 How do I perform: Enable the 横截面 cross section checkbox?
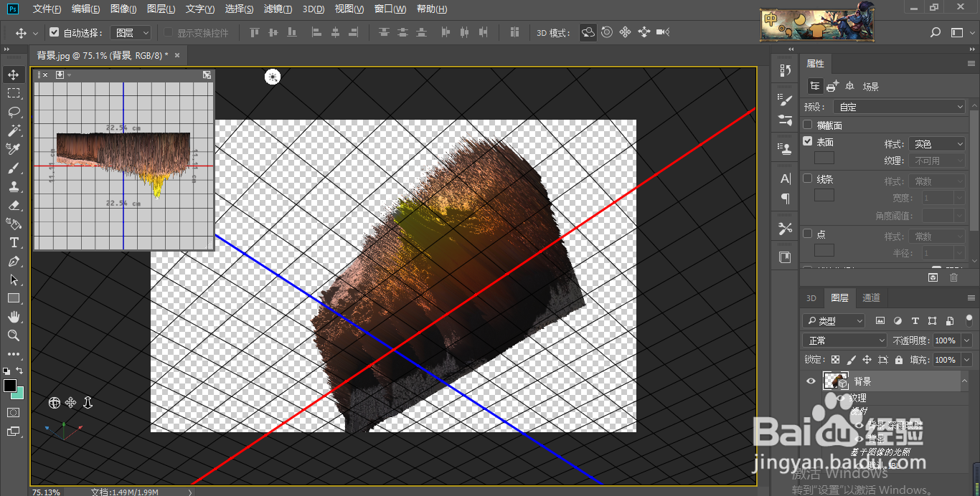[808, 125]
